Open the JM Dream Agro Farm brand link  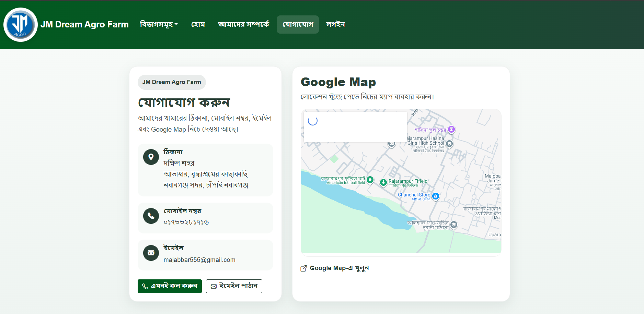(x=84, y=24)
